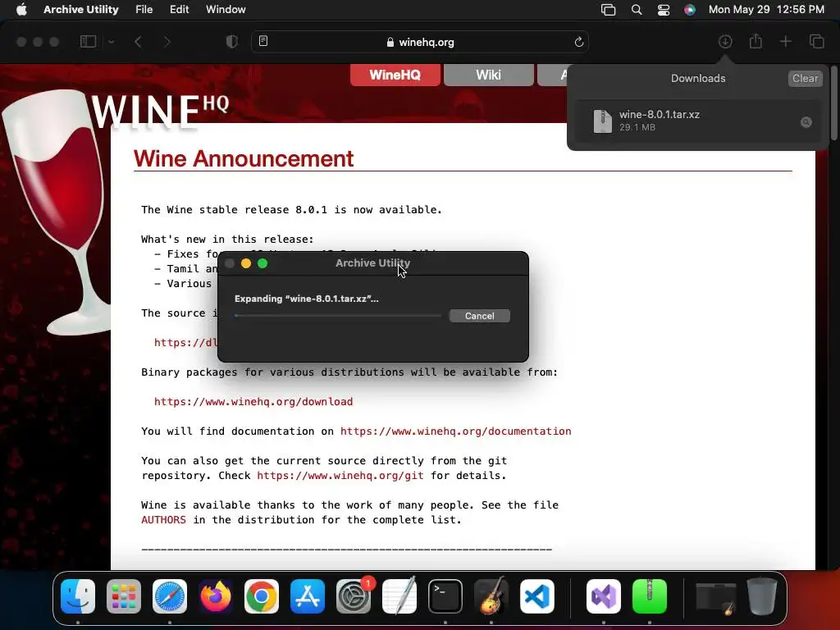Open Stage Manager in the menu bar
This screenshot has width=840, height=630.
tap(608, 10)
